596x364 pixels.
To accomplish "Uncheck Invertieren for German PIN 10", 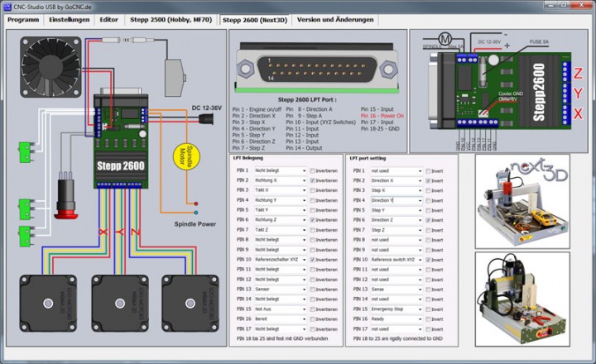I will click(x=312, y=260).
